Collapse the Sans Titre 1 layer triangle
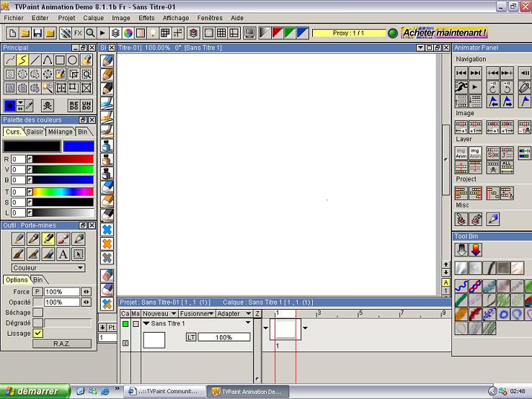This screenshot has width=532, height=399. click(146, 323)
